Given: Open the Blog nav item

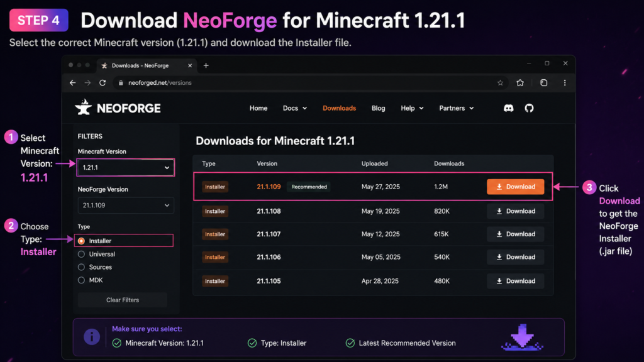Looking at the screenshot, I should 378,108.
